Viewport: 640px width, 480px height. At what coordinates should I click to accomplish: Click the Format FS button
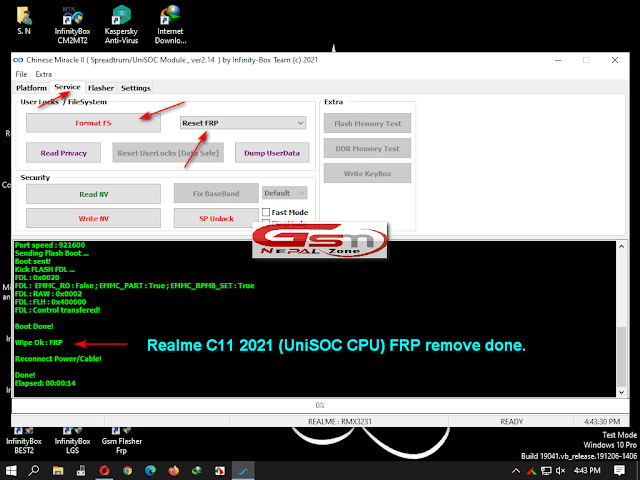click(93, 123)
